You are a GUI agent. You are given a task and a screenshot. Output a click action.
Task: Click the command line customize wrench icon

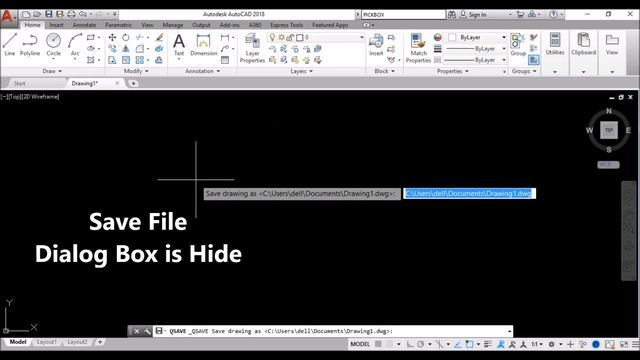click(147, 331)
